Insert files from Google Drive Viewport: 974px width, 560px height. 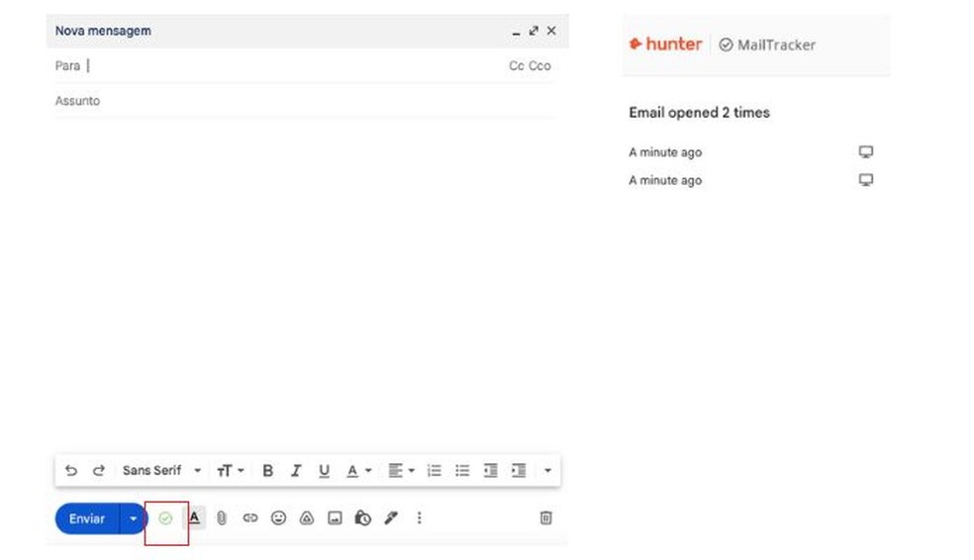click(x=307, y=517)
